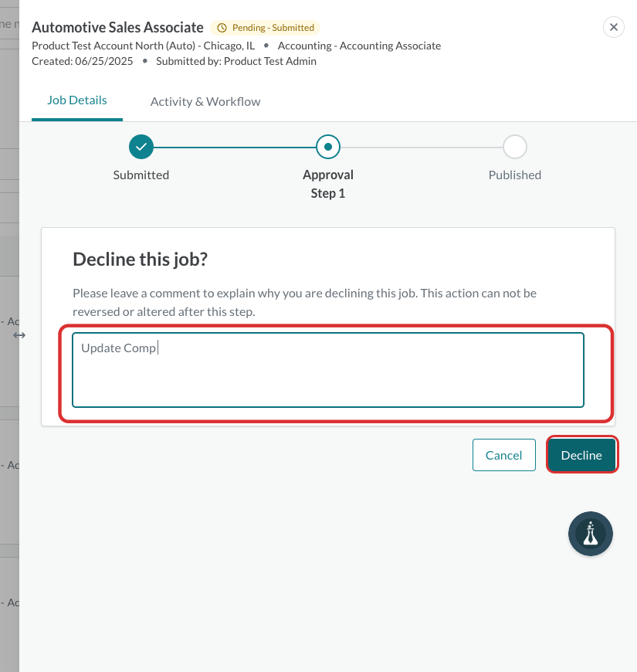The image size is (637, 672).
Task: Click the dimmed background list behind panel
Action: pyautogui.click(x=9, y=336)
